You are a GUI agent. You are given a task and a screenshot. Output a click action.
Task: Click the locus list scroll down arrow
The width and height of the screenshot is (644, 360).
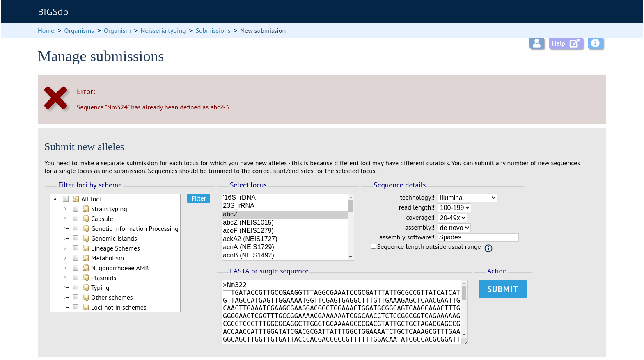tap(351, 257)
